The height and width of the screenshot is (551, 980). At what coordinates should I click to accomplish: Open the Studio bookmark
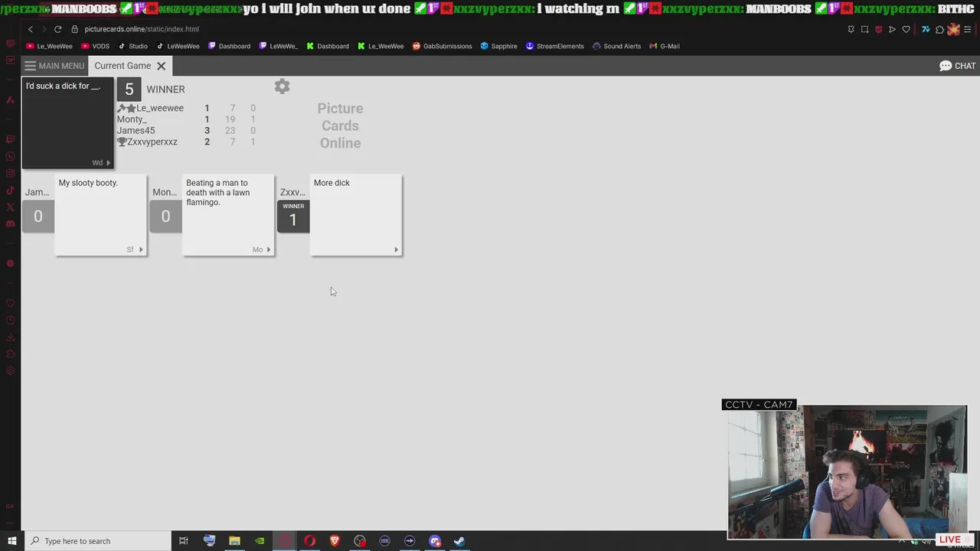pyautogui.click(x=132, y=46)
